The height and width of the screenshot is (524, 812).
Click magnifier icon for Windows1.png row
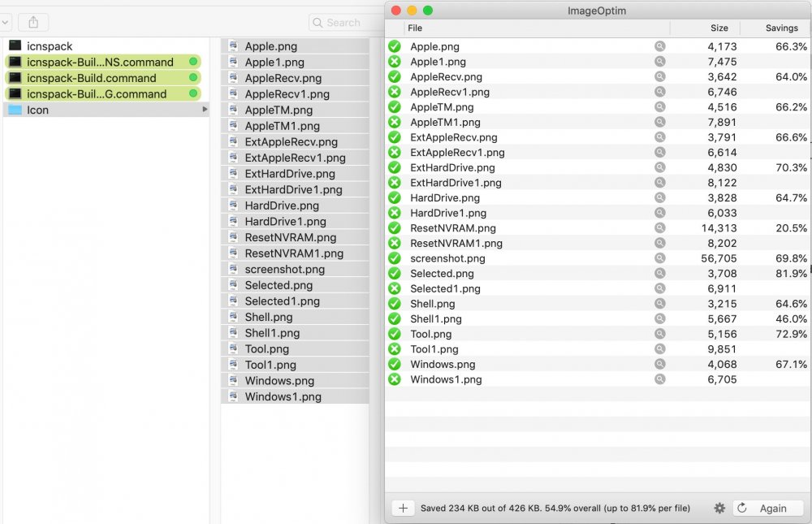pyautogui.click(x=659, y=379)
